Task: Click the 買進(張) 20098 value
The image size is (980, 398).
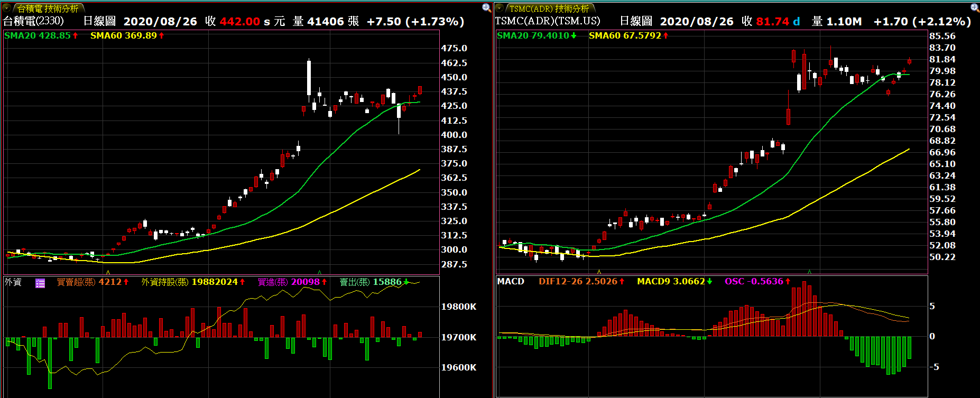Action: [292, 282]
